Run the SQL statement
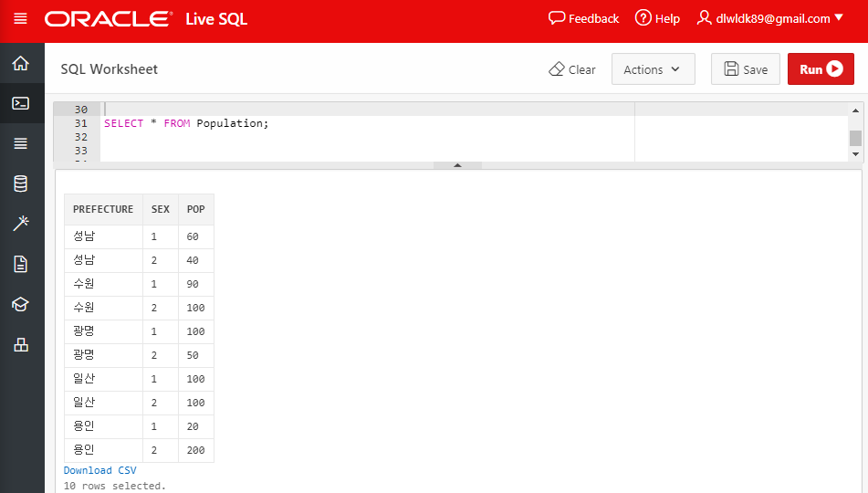This screenshot has height=493, width=868. pyautogui.click(x=821, y=69)
